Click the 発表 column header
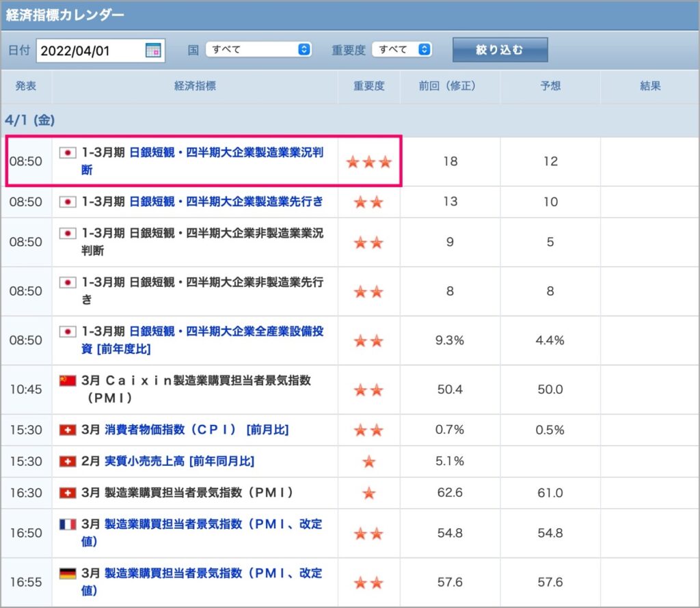This screenshot has height=608, width=700. (x=26, y=85)
